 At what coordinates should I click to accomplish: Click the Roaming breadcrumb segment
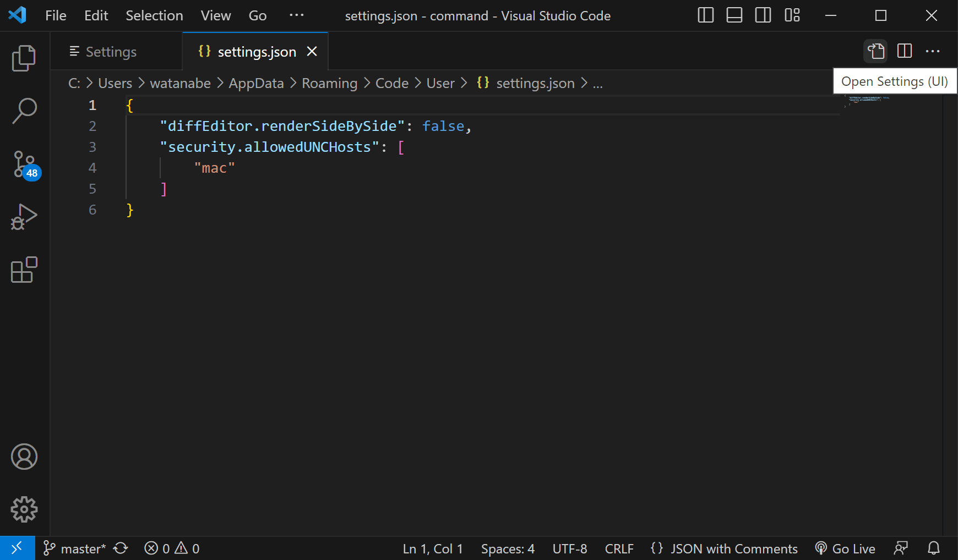[329, 83]
